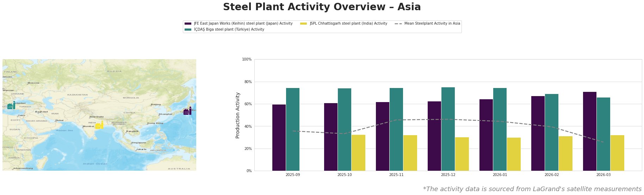The width and height of the screenshot is (644, 195).
Task: Click the purple bar for 2025-09
Action: click(x=279, y=138)
